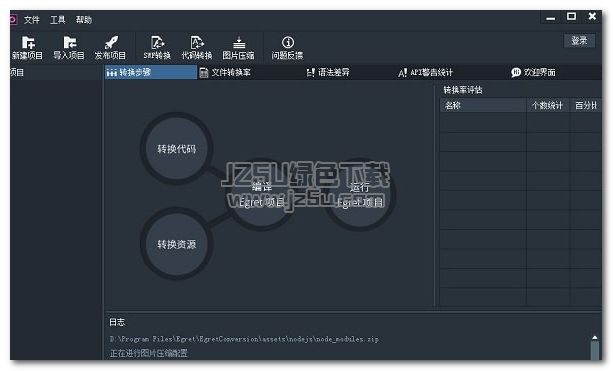
Task: Click the 登录 login button
Action: [579, 41]
